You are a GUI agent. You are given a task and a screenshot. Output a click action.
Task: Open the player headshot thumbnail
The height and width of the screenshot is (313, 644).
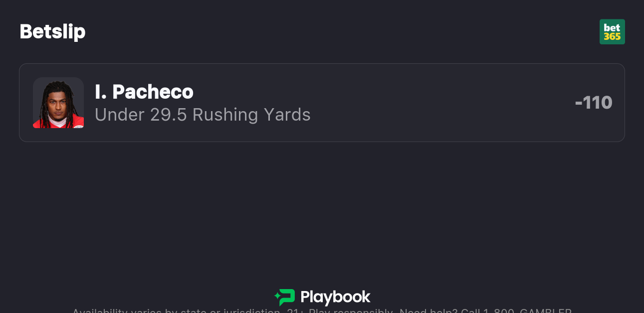click(x=58, y=103)
